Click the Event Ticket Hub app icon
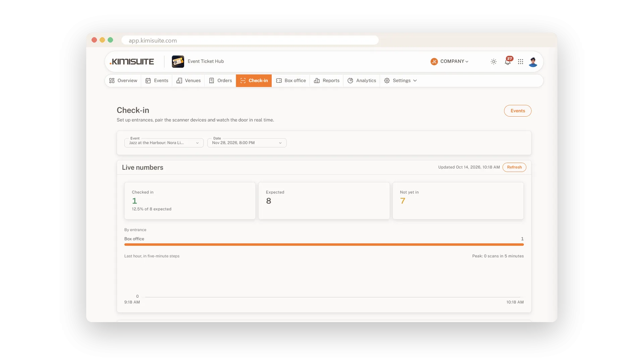 (178, 62)
